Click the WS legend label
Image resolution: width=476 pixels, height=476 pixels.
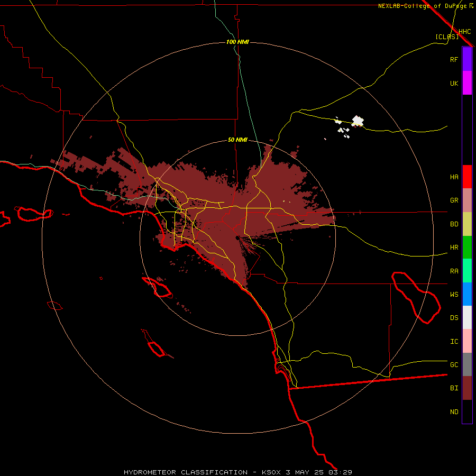click(454, 295)
